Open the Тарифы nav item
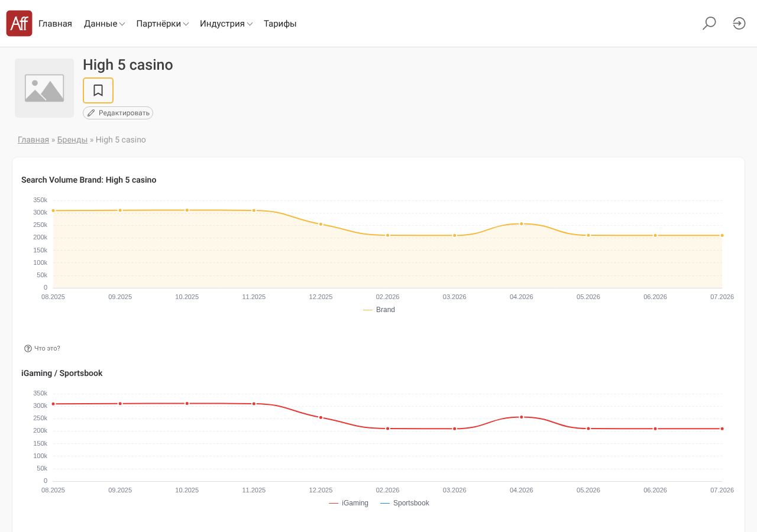The image size is (757, 532). [x=280, y=24]
